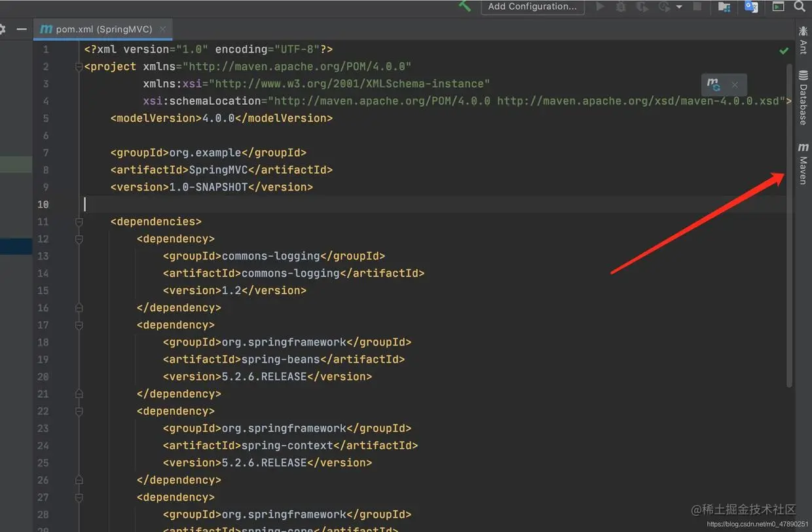The image size is (812, 532).
Task: Click the version 5.2.6.RELEASE on line 20
Action: pos(267,377)
